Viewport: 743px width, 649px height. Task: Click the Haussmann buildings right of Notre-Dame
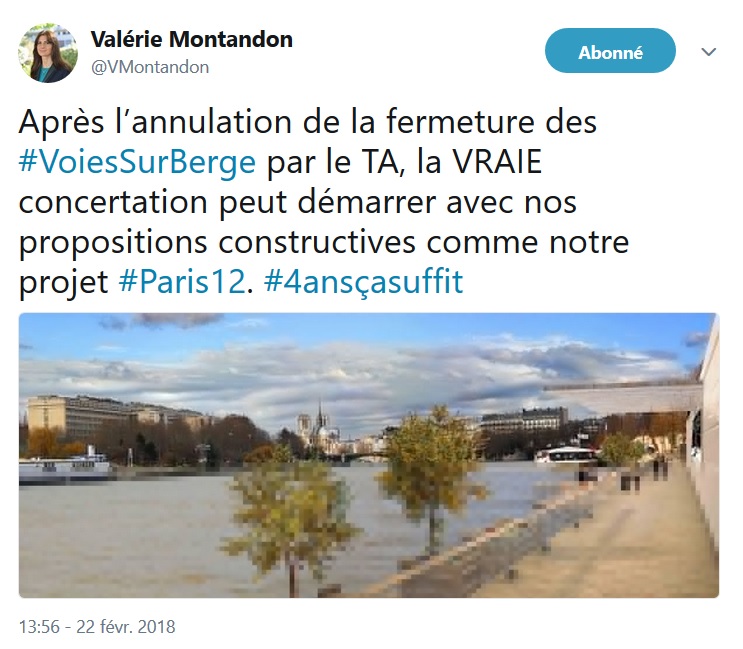tap(524, 420)
